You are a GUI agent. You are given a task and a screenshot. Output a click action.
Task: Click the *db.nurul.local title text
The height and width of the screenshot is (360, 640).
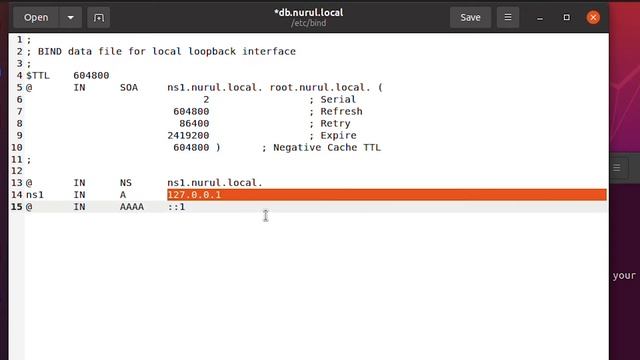309,13
